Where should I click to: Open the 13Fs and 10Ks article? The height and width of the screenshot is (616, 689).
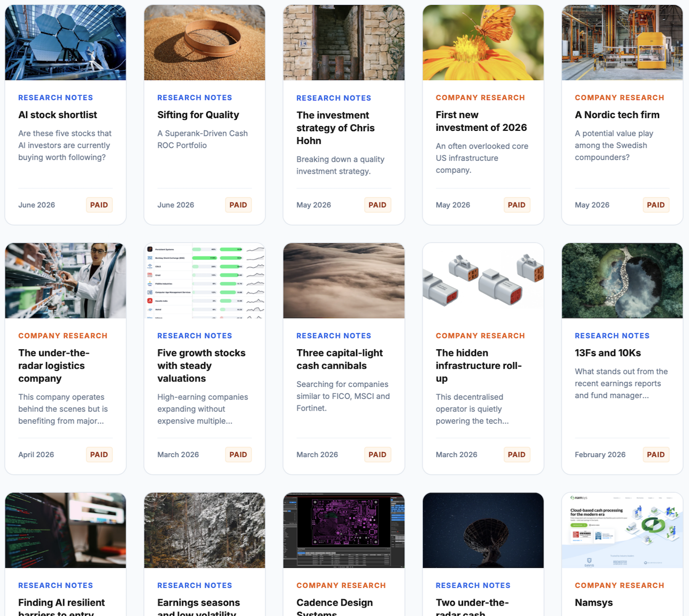[x=608, y=353]
